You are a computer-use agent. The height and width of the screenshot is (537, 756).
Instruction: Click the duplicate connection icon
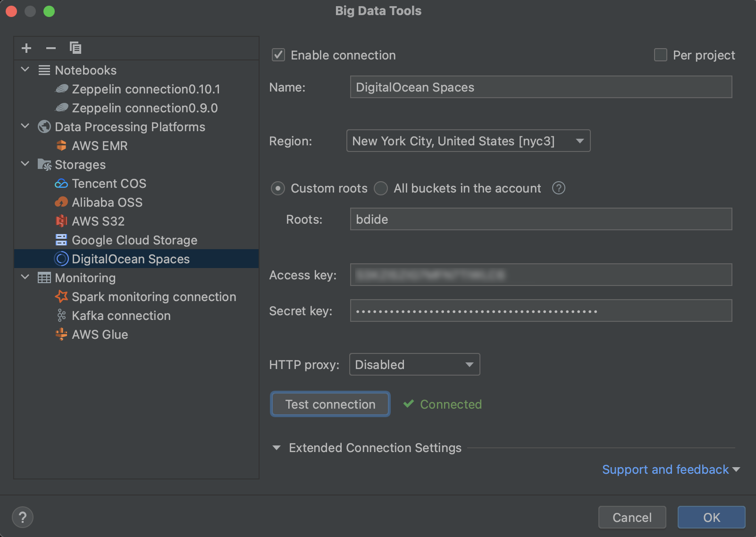point(76,48)
